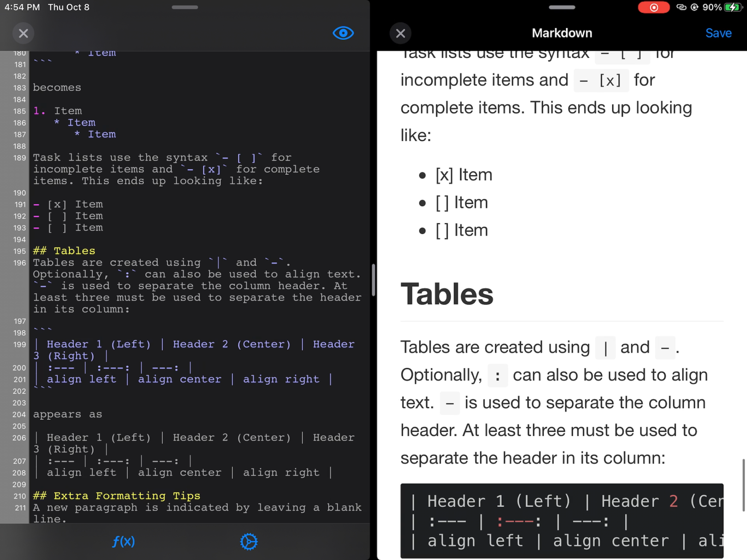Click the '- [x] Item' line in the editor
Image resolution: width=747 pixels, height=560 pixels.
coord(68,204)
